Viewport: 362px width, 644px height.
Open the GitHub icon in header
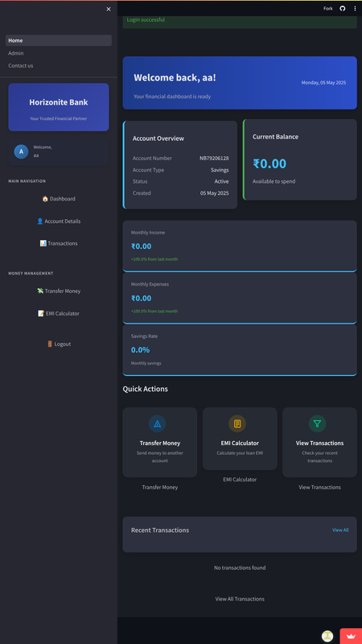[343, 8]
